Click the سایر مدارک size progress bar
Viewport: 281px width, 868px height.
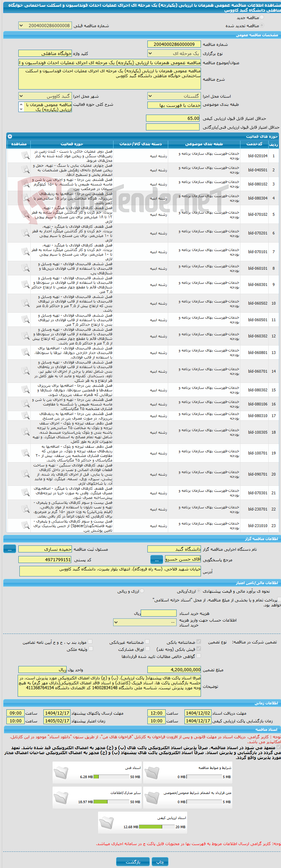pyautogui.click(x=111, y=802)
